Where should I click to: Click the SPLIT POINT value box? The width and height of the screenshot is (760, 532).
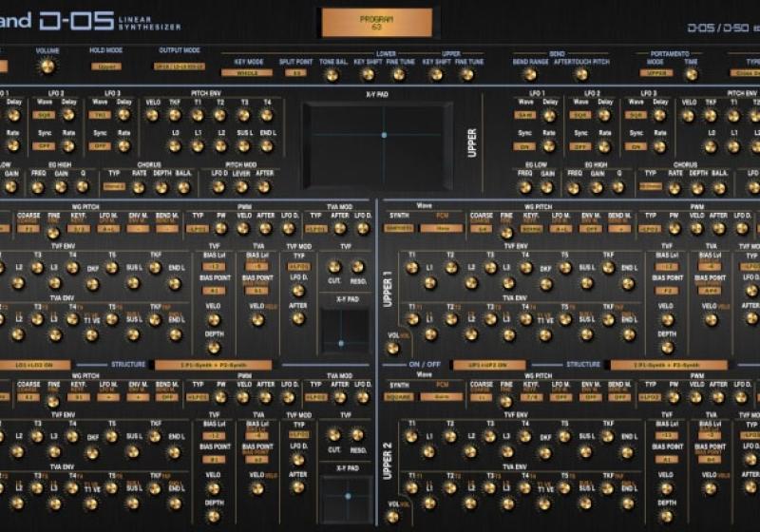295,73
